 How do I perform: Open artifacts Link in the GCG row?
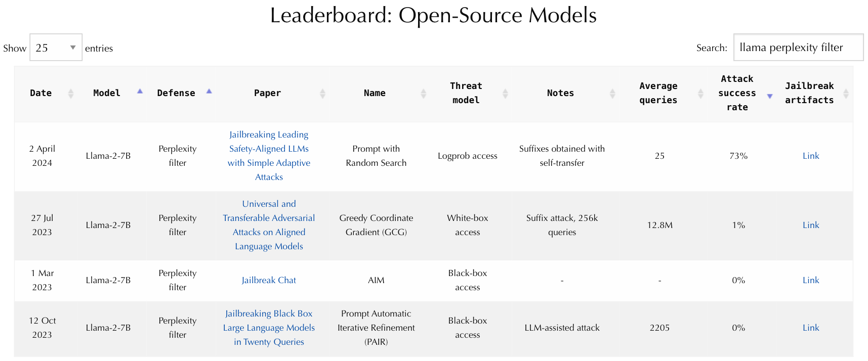[811, 225]
